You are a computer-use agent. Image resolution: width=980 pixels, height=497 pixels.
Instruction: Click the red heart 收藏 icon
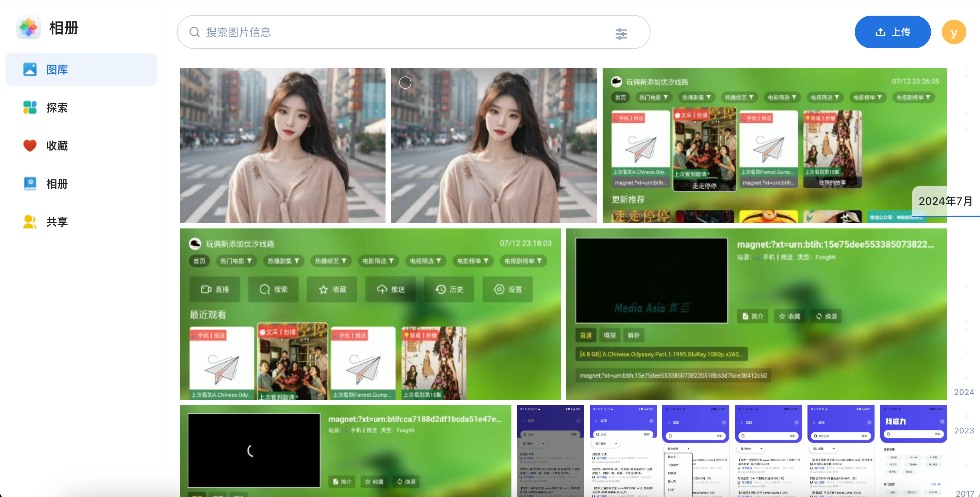[30, 145]
